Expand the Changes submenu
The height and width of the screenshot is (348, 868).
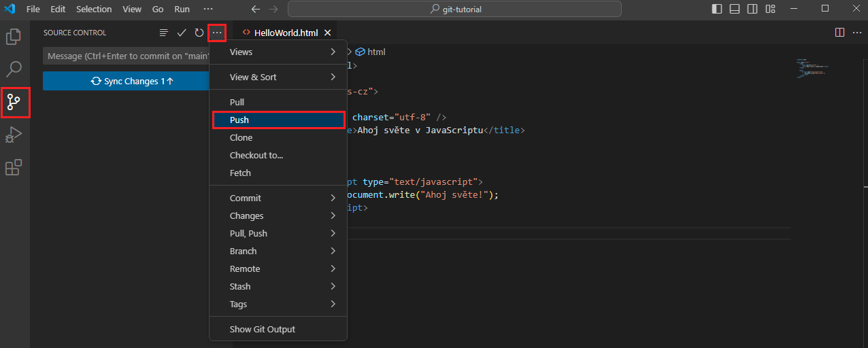pos(278,215)
